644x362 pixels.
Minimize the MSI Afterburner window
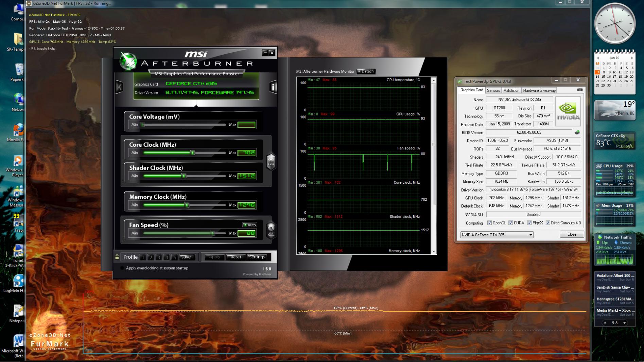point(265,53)
